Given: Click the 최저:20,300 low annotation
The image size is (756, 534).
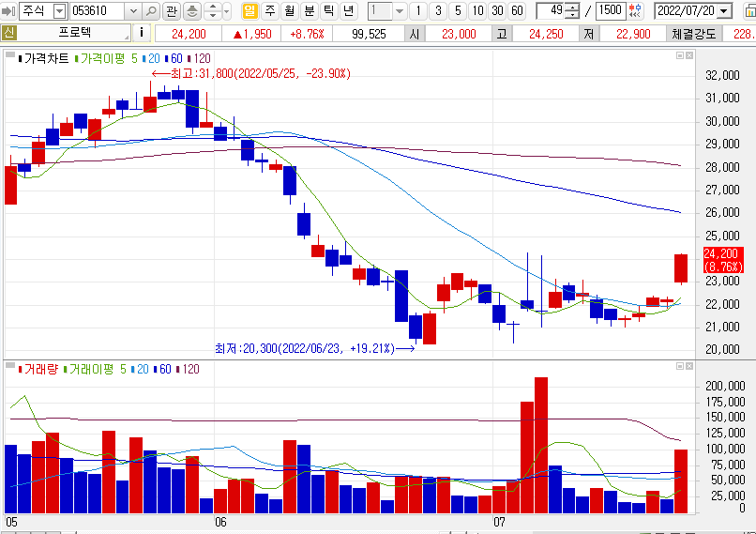Looking at the screenshot, I should (x=314, y=348).
